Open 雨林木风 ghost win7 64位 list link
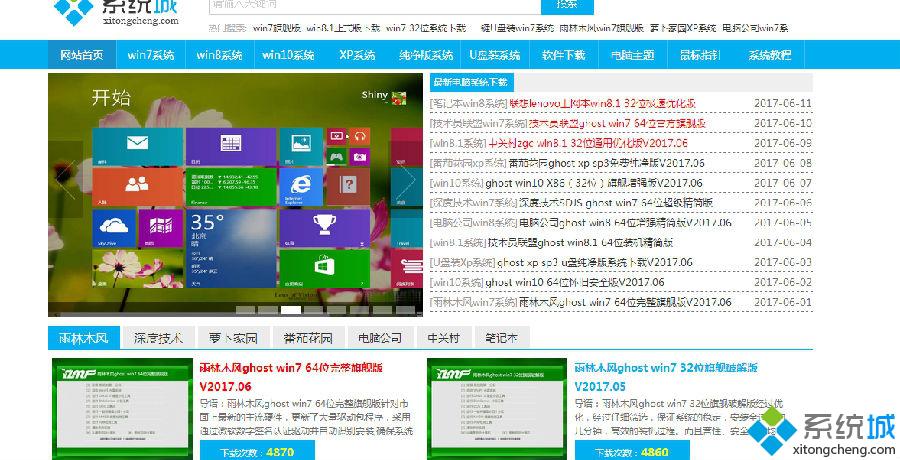The image size is (900, 460). point(625,302)
